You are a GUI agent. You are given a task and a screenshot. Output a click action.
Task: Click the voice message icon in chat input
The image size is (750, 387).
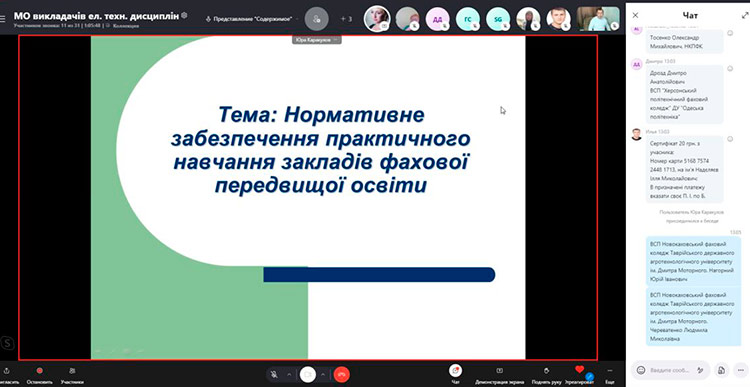[x=700, y=370]
